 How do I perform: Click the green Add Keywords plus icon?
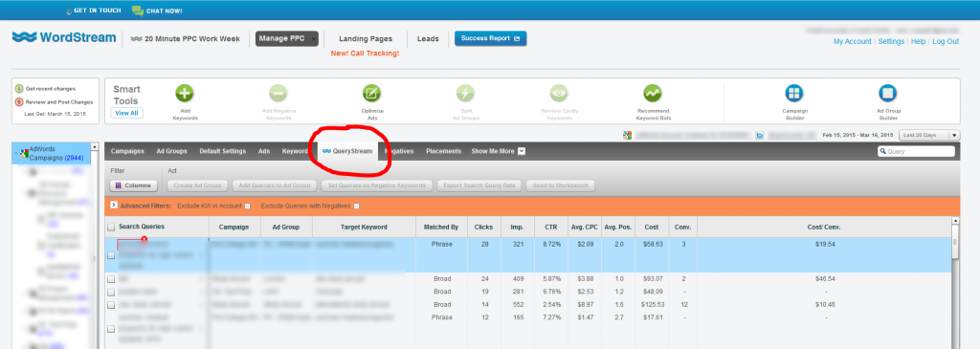click(185, 93)
